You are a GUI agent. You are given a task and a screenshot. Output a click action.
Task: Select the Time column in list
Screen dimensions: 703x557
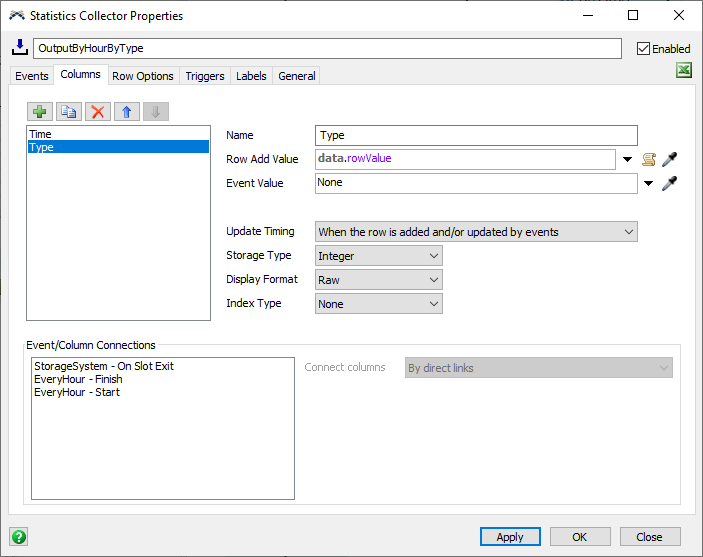click(41, 134)
